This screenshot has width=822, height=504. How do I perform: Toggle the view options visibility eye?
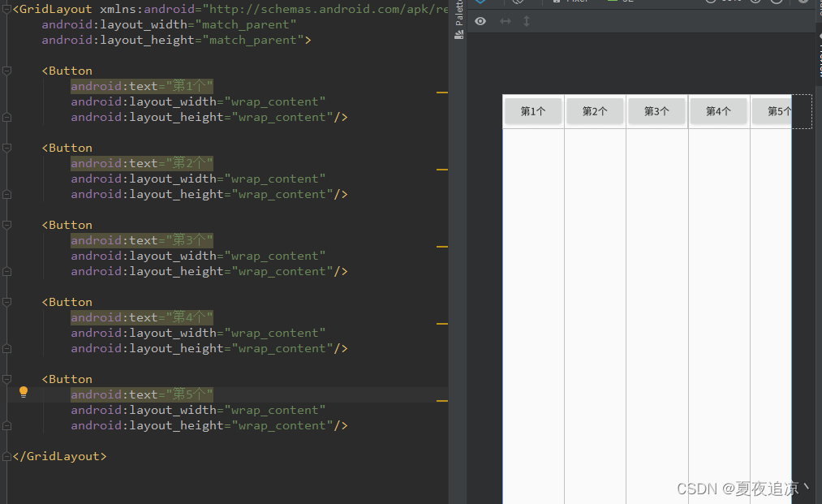pos(480,21)
